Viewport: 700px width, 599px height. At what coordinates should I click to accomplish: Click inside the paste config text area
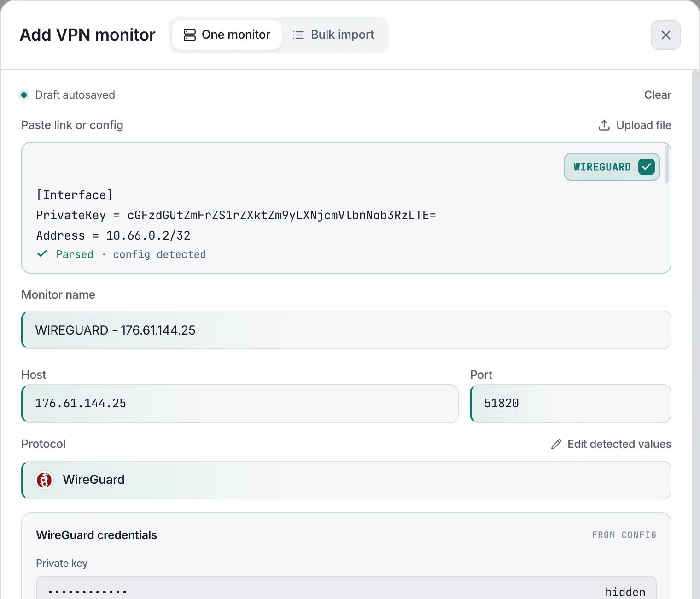(346, 208)
